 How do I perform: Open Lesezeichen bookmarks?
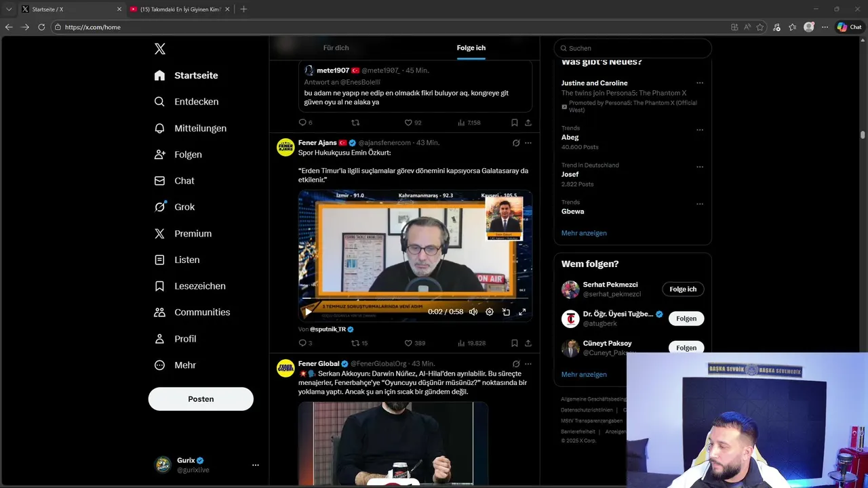[x=190, y=286]
